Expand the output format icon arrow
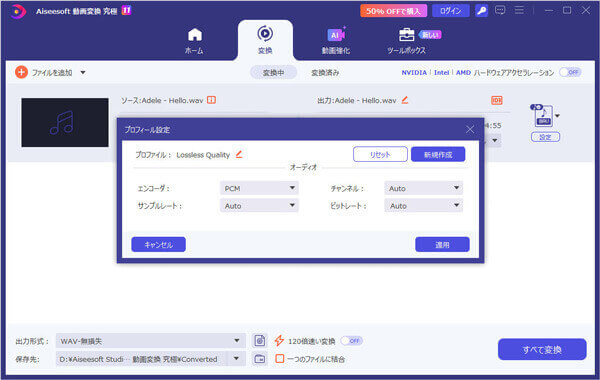Image resolution: width=600 pixels, height=380 pixels. (558, 116)
